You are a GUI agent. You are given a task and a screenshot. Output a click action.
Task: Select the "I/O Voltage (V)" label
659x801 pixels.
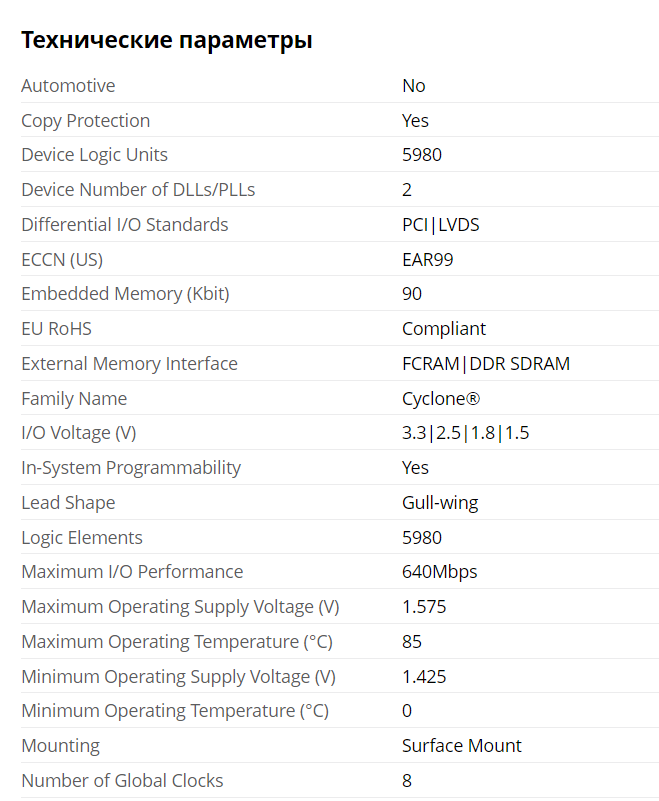pos(78,433)
